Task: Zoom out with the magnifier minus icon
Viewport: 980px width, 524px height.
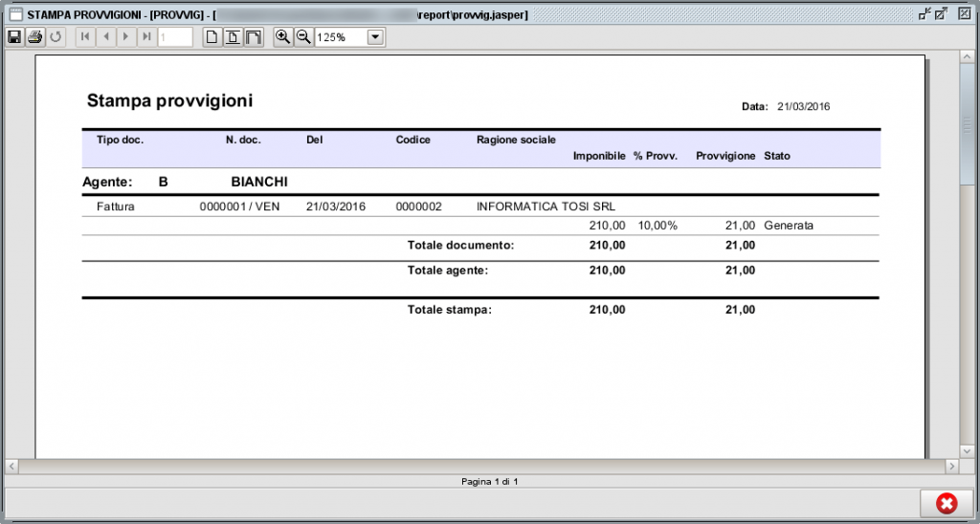Action: click(302, 37)
